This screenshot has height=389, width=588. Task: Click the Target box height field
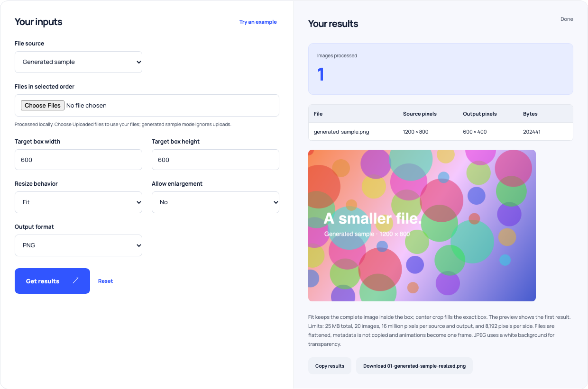pyautogui.click(x=215, y=160)
